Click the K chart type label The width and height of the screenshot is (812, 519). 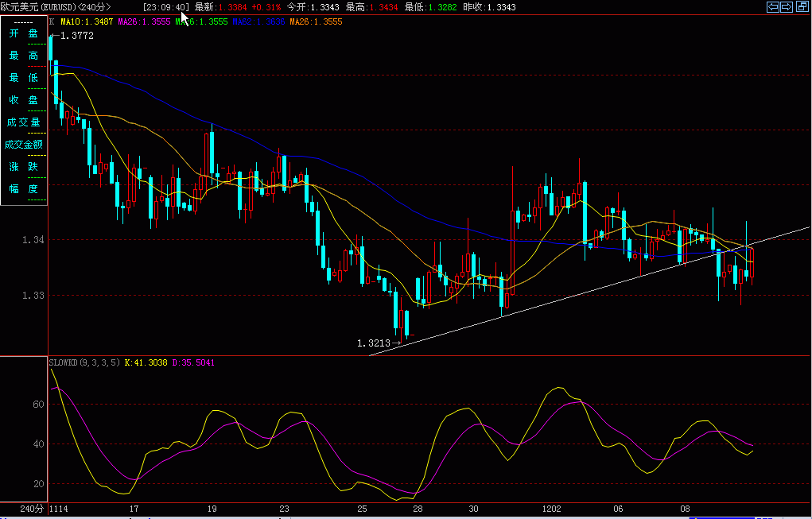[52, 21]
